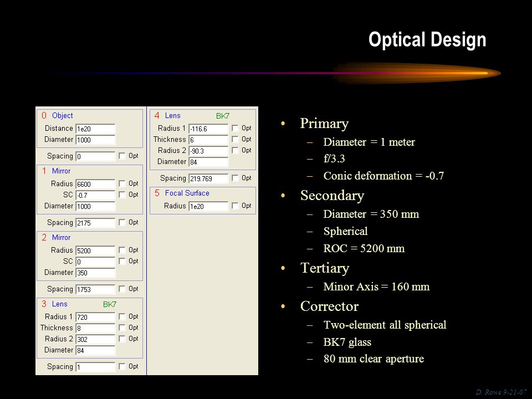Image resolution: width=532 pixels, height=399 pixels.
Task: Click Mirror 1 SC field -0.7
Action: point(95,196)
